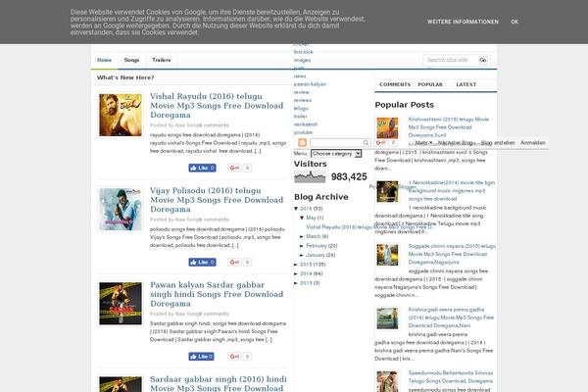
Task: Open the Soggade chinni nayana thumbnail
Action: 387,255
